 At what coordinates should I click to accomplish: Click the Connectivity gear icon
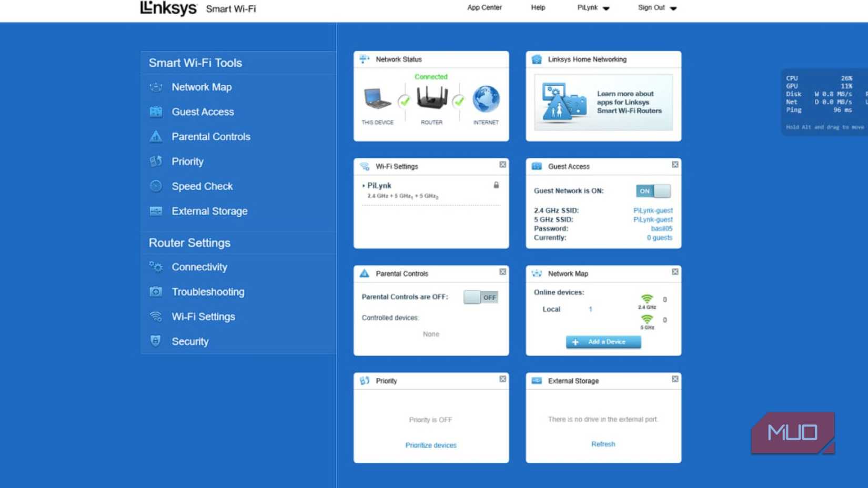coord(156,267)
